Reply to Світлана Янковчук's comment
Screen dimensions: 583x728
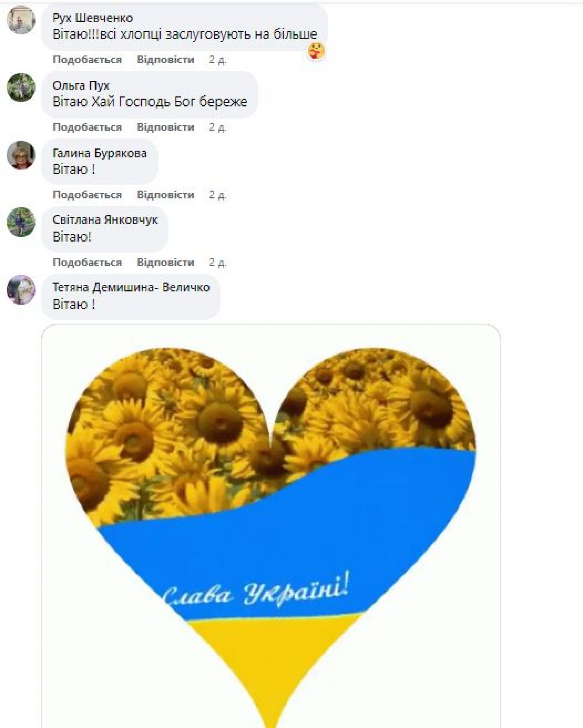(165, 262)
